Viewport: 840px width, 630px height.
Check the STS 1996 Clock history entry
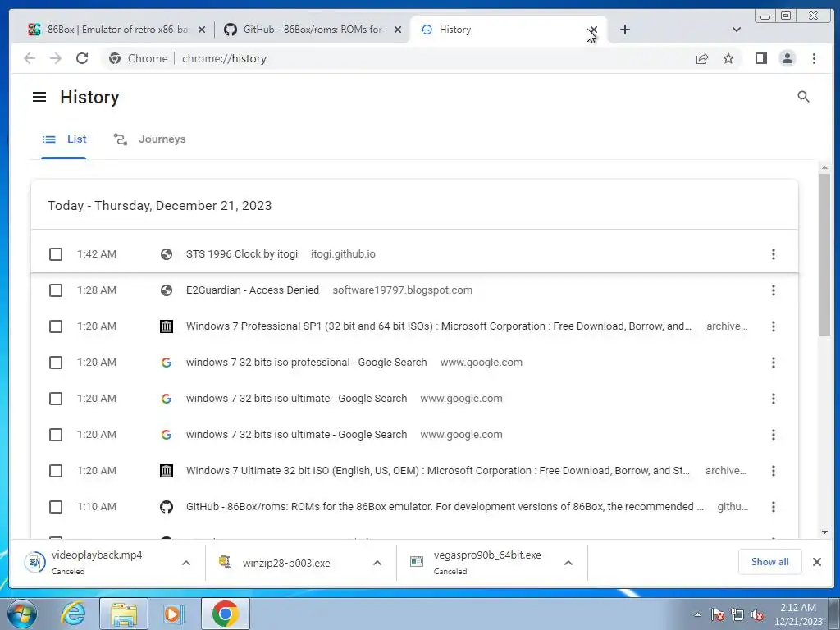click(56, 254)
